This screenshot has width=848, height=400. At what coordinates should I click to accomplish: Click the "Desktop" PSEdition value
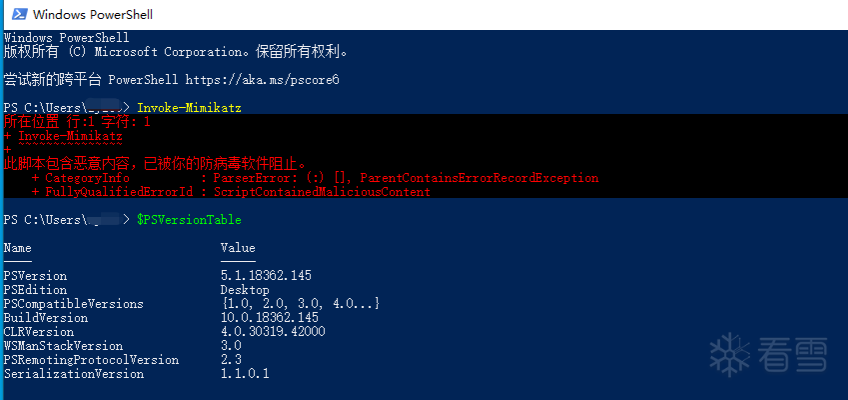click(245, 290)
